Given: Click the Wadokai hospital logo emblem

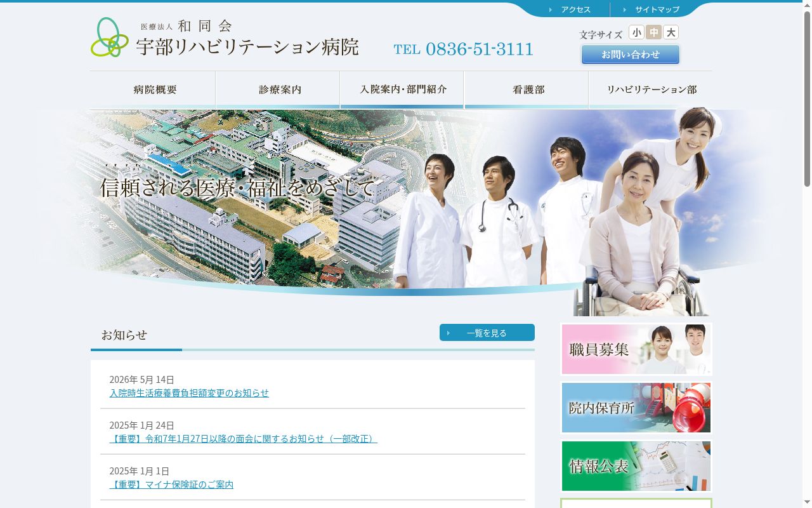Looking at the screenshot, I should [x=110, y=37].
